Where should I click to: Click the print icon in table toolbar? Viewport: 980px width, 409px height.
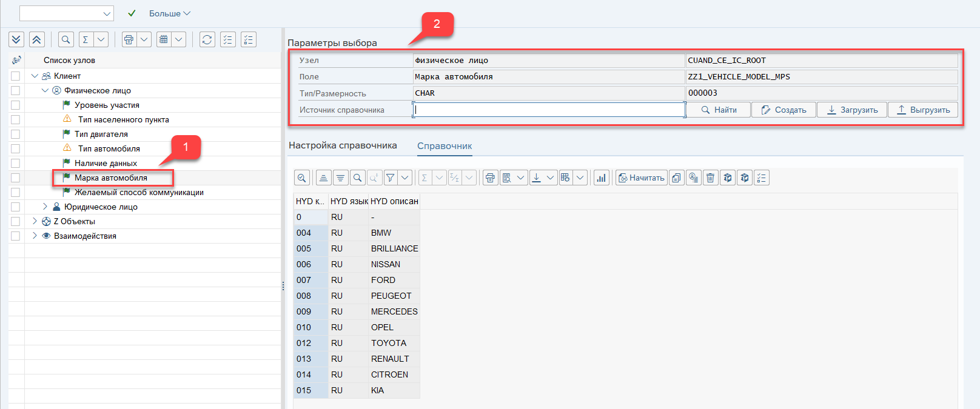(490, 178)
